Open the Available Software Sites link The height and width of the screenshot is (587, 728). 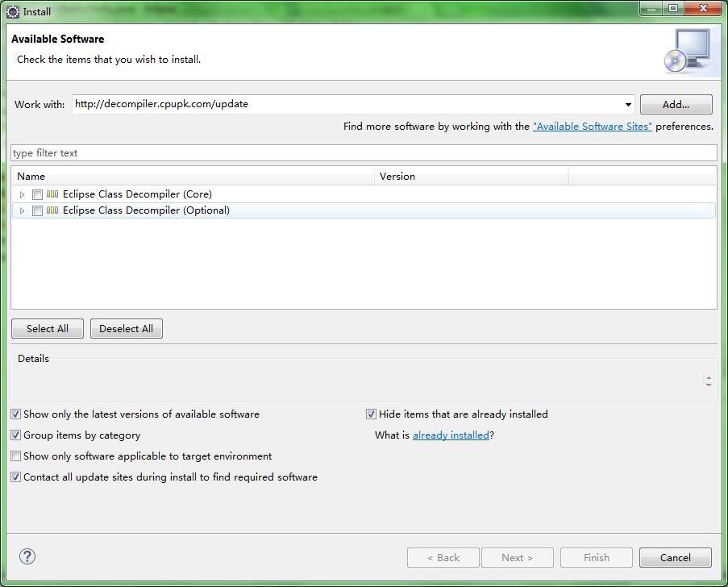(593, 127)
